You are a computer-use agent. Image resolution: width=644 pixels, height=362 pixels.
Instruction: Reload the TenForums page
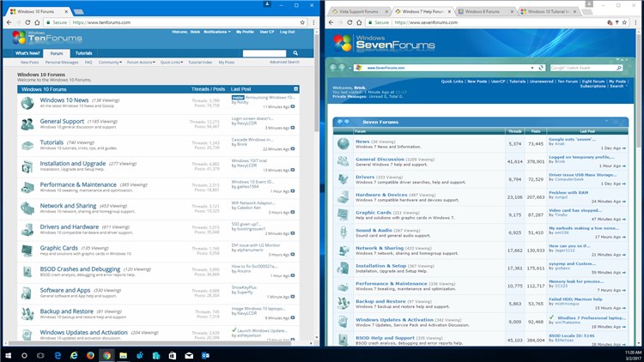(x=28, y=22)
